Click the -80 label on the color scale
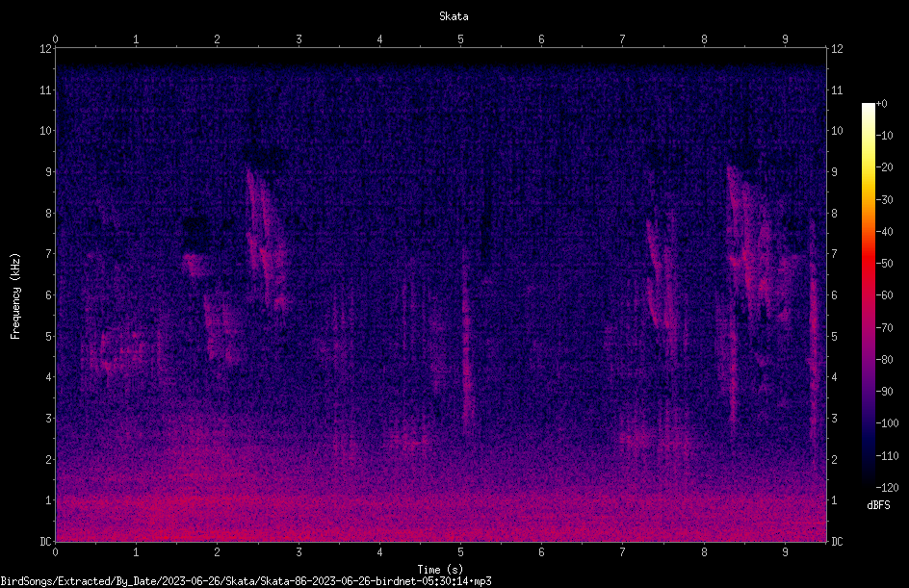The height and width of the screenshot is (588, 909). (x=885, y=360)
